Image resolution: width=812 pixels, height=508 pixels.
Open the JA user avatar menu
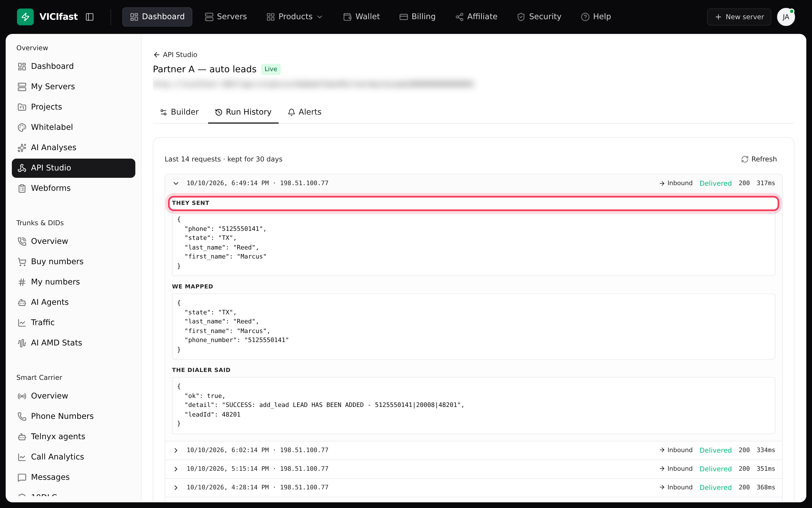(x=786, y=17)
